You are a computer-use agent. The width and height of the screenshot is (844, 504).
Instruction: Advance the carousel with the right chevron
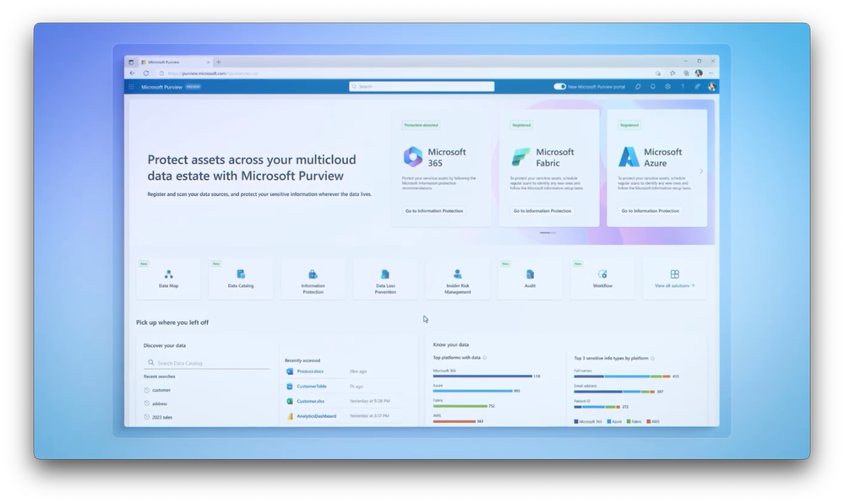[701, 171]
